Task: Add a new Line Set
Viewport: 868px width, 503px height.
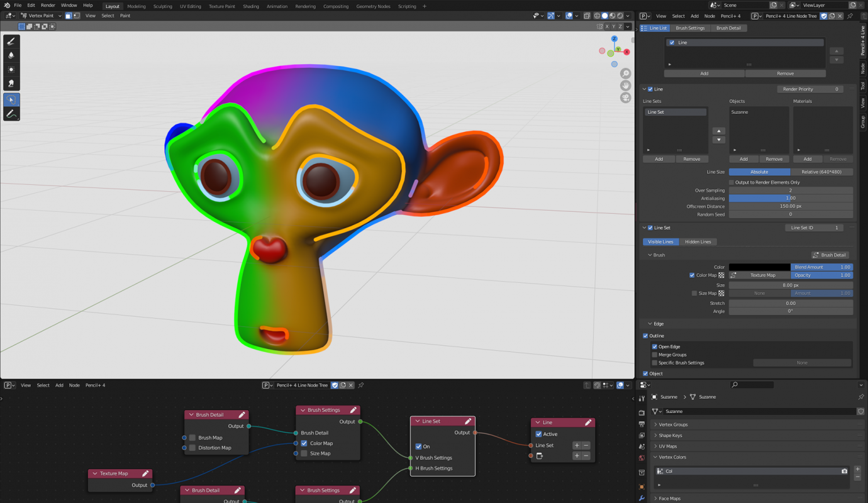Action: click(658, 158)
